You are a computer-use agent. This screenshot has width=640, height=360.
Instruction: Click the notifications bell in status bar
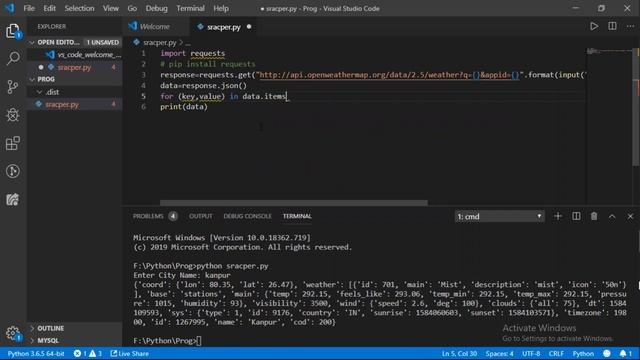tap(625, 353)
